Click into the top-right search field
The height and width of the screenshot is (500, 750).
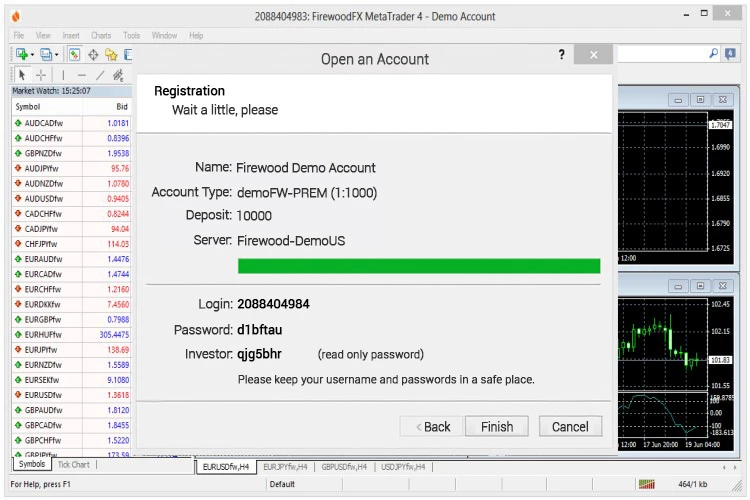point(662,54)
